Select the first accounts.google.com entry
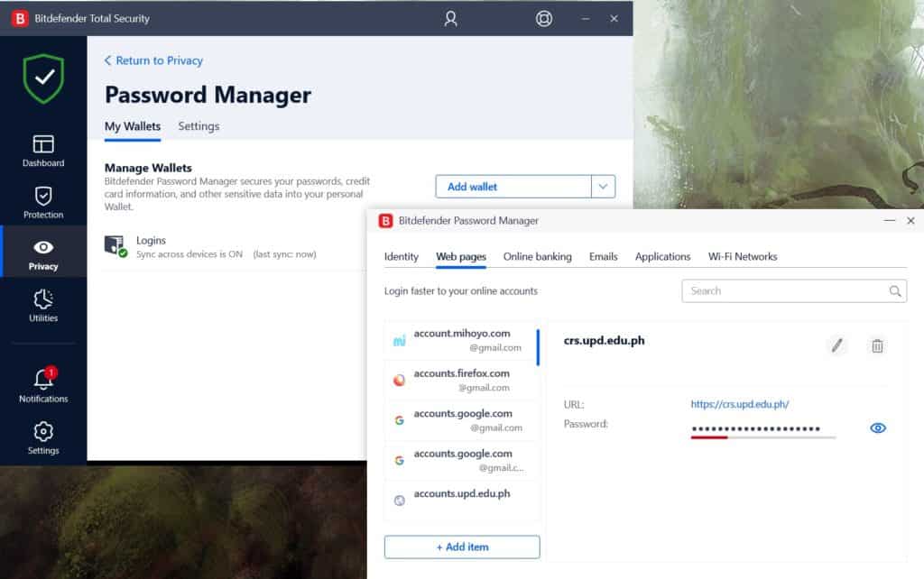 point(461,420)
